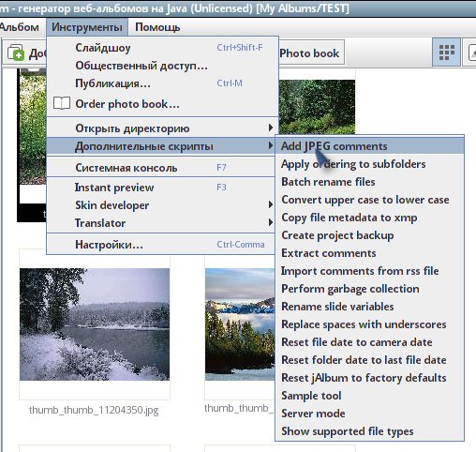Choose Batch rename files script
This screenshot has height=452, width=476.
[369, 182]
